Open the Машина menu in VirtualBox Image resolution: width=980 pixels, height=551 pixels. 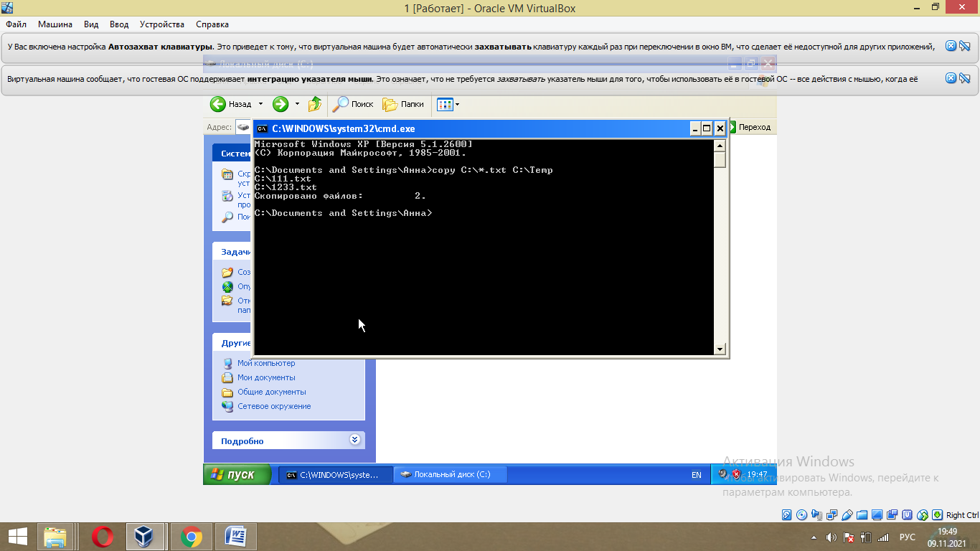click(x=55, y=24)
